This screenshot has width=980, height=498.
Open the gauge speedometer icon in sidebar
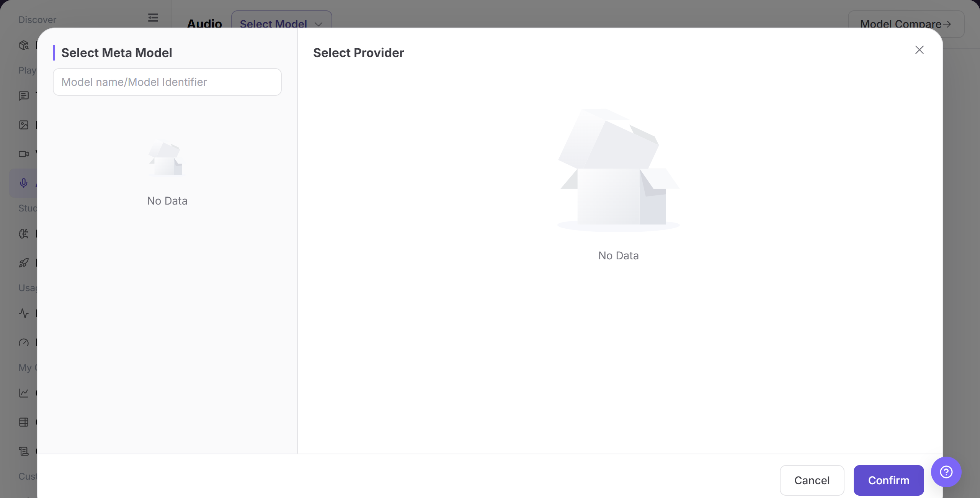click(x=24, y=342)
